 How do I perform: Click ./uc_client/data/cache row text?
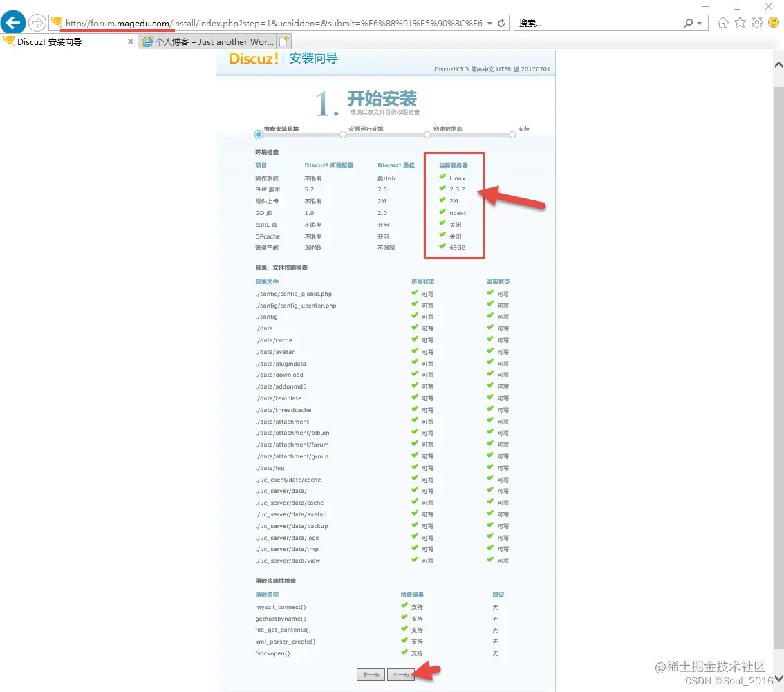click(288, 480)
